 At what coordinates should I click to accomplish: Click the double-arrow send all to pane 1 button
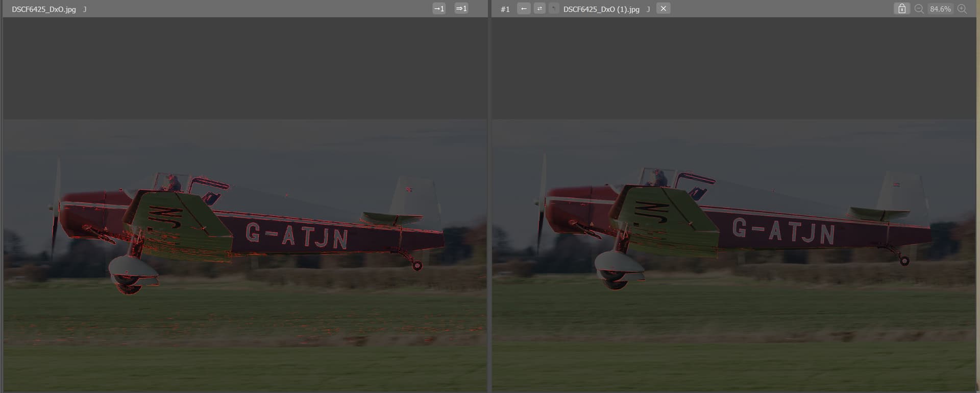461,9
